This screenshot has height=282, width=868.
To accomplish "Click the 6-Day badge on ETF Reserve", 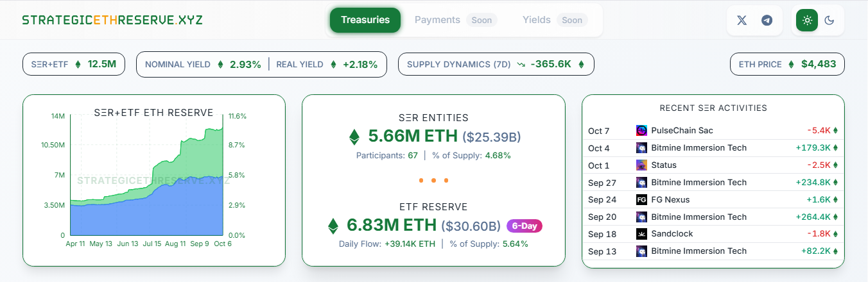I will (525, 226).
